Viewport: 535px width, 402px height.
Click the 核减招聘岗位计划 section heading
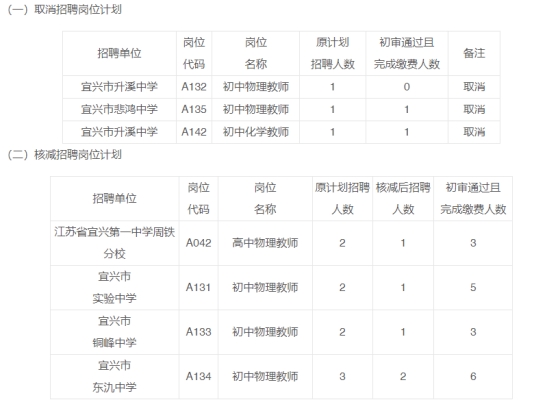point(64,155)
